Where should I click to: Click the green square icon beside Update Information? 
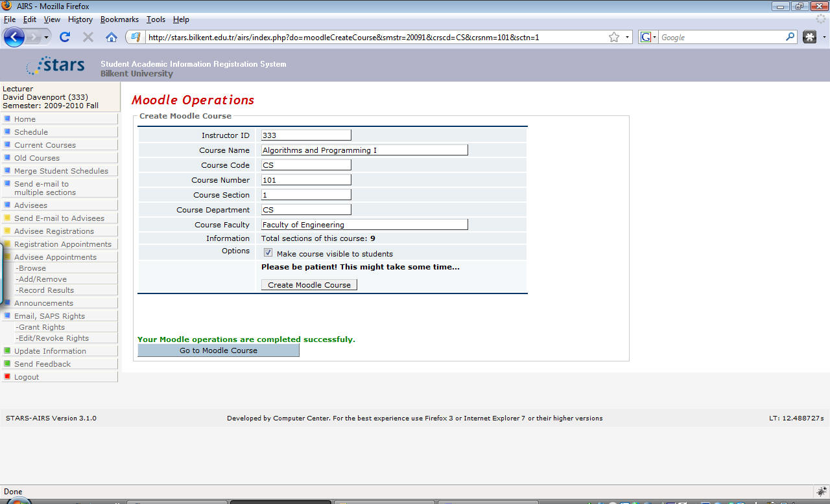click(x=7, y=350)
